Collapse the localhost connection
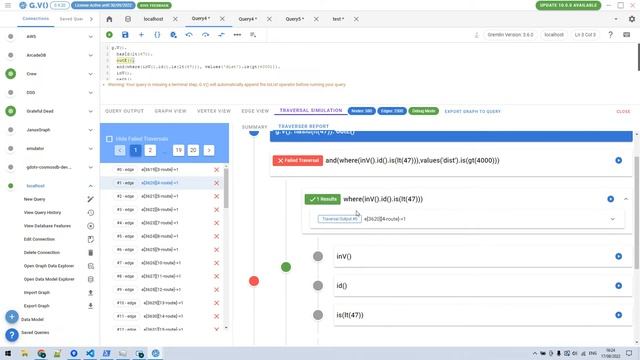This screenshot has width=640, height=360. pyautogui.click(x=91, y=186)
